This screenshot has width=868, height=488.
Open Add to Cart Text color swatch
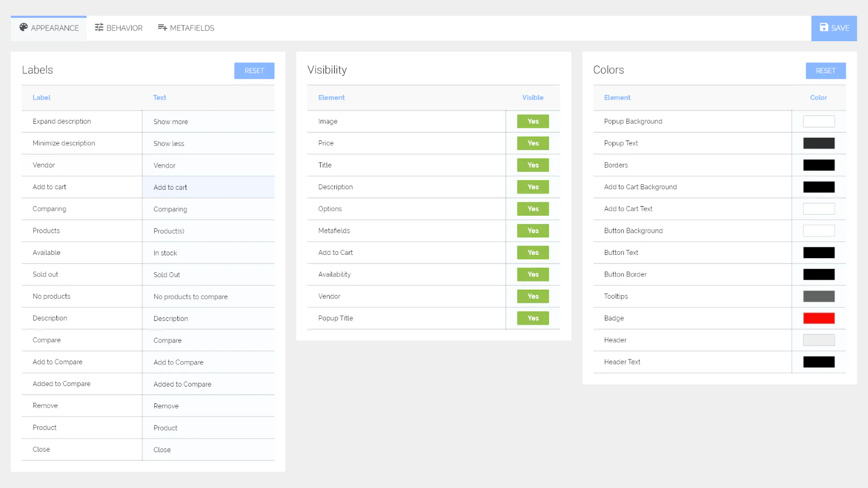[x=819, y=209]
